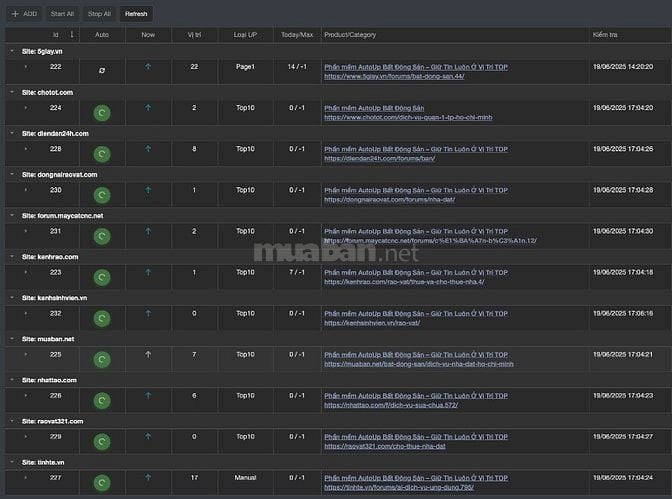Screen dimensions: 672x499
Task: Click the Now up arrow in row 224
Action: tap(148, 108)
